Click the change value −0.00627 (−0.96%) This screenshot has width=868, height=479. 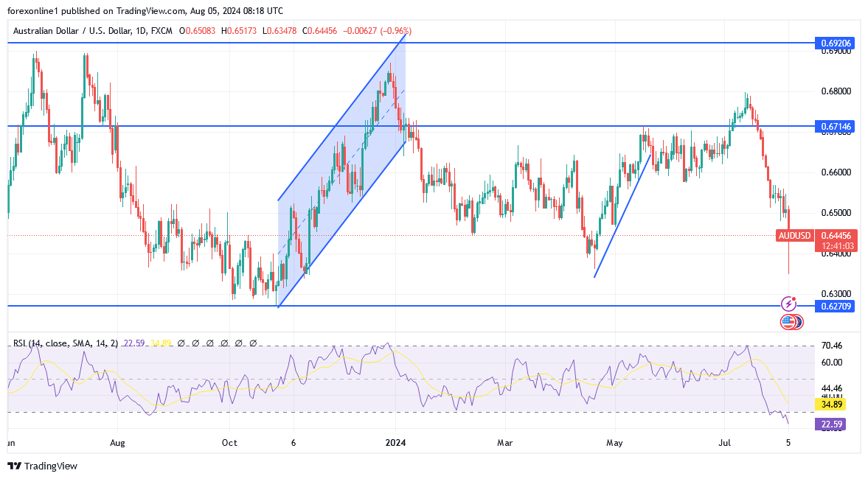pos(378,31)
